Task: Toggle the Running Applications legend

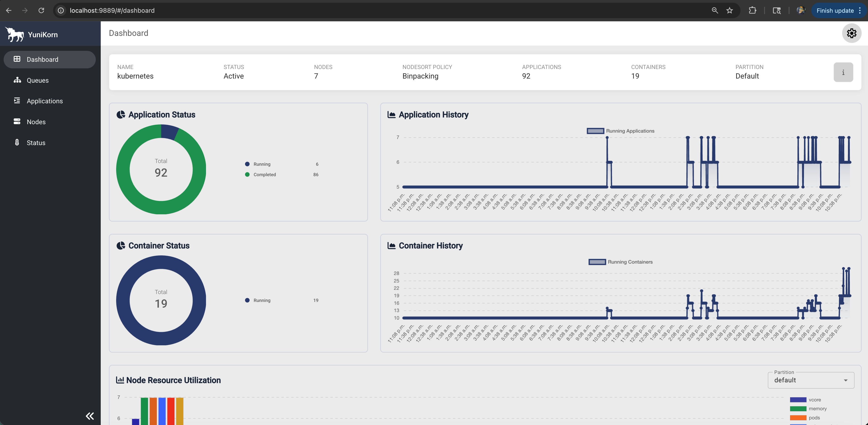Action: pyautogui.click(x=595, y=131)
